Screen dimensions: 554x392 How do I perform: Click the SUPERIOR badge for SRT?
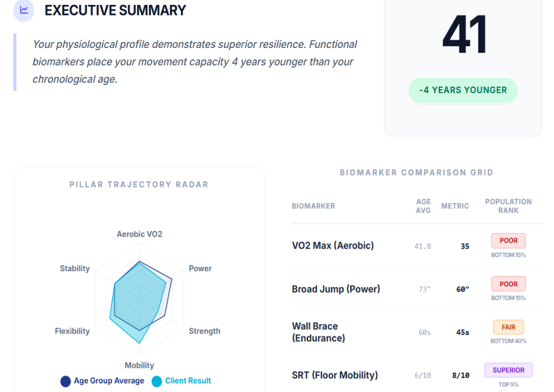508,370
